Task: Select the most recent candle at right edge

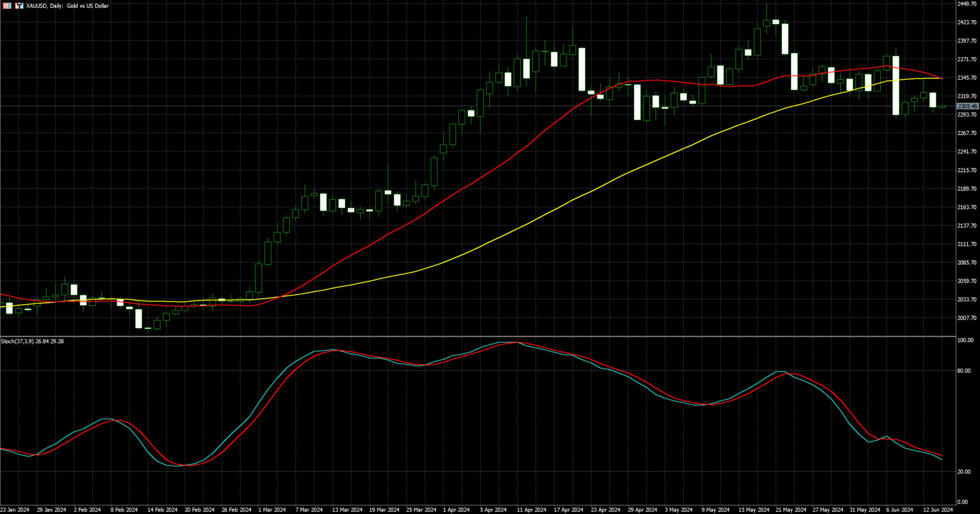Action: 942,107
